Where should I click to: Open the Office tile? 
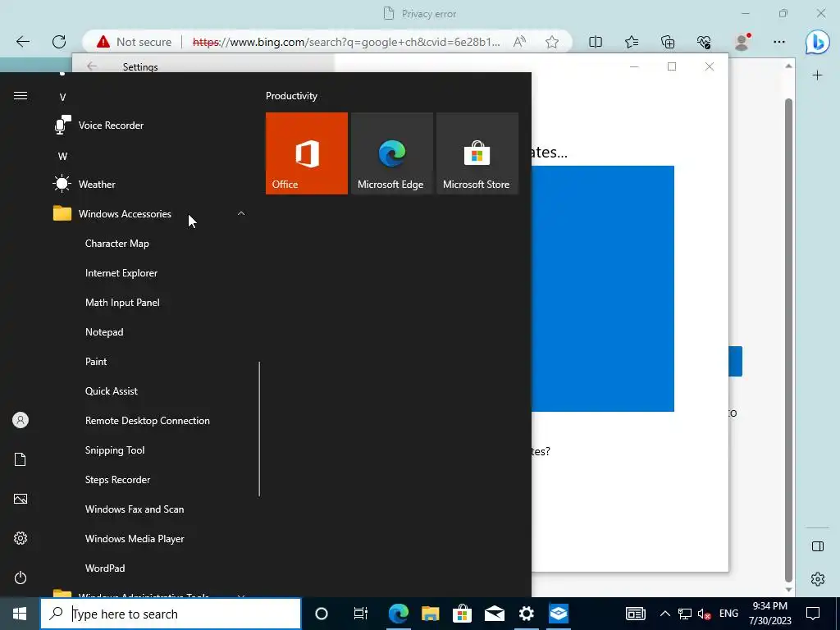point(307,153)
